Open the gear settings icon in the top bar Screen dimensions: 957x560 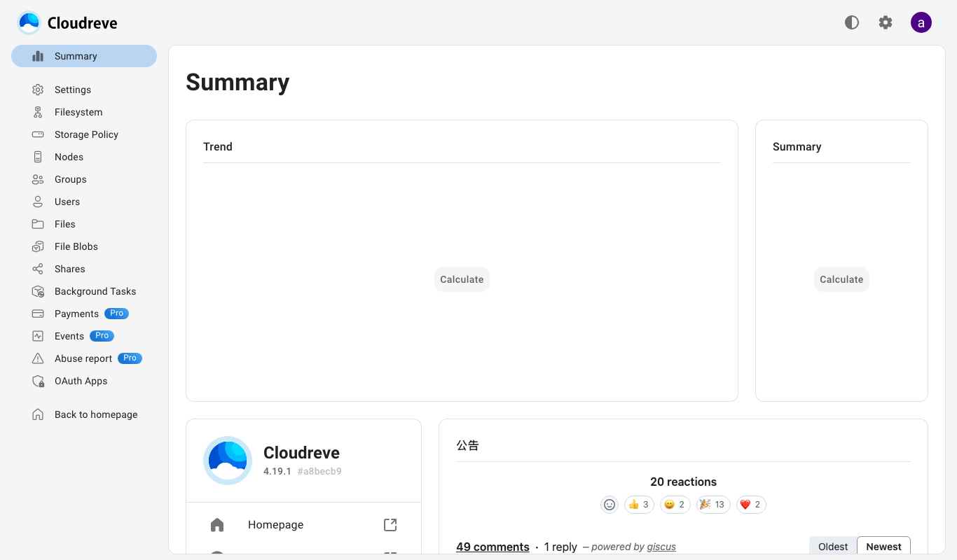(x=886, y=22)
